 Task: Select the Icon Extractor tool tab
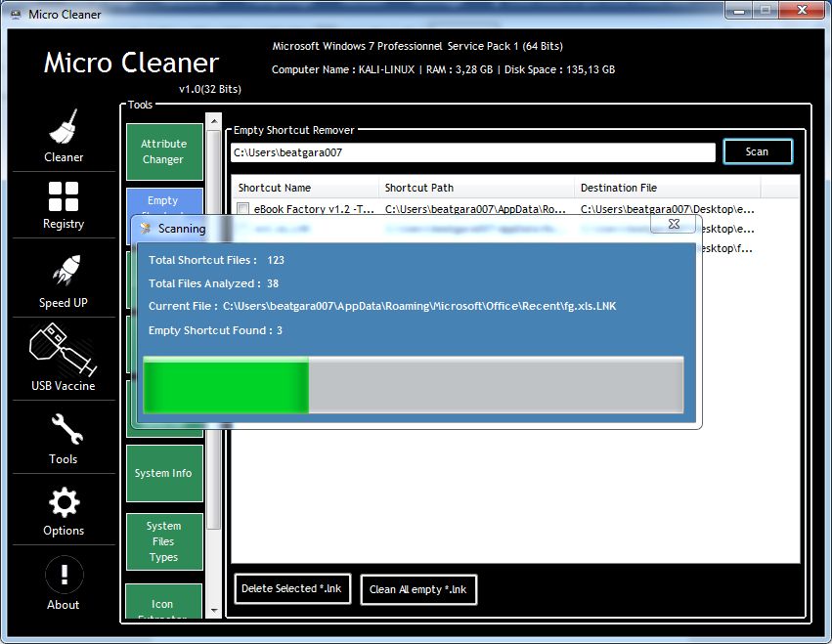tap(163, 604)
